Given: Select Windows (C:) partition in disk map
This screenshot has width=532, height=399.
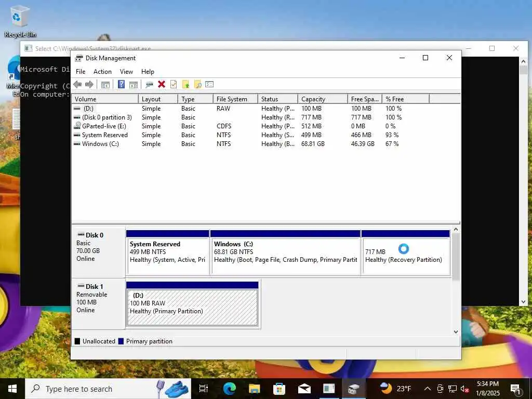Looking at the screenshot, I should pos(285,253).
